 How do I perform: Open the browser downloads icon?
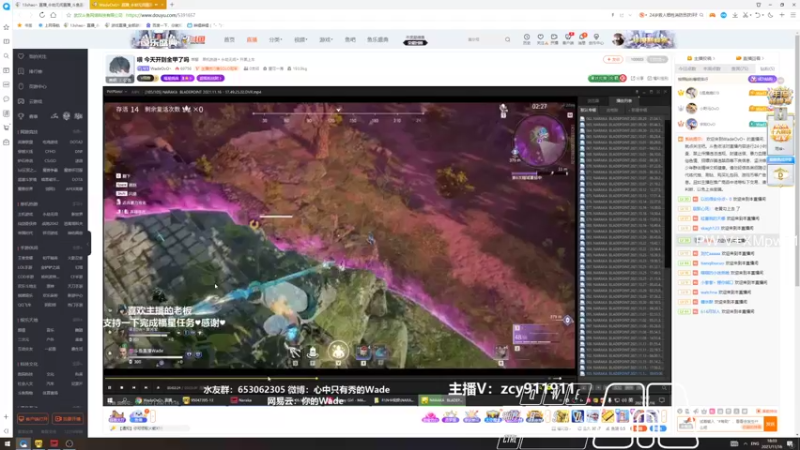735,15
